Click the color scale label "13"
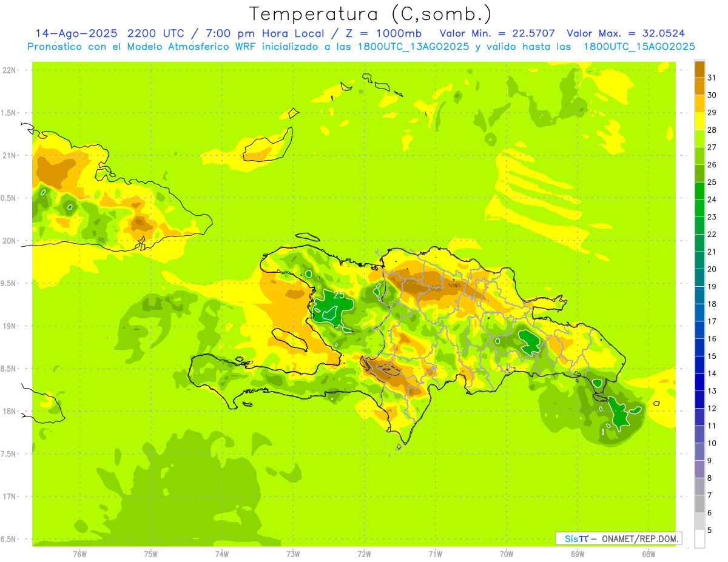Viewport: 728px width, 562px height. (712, 390)
